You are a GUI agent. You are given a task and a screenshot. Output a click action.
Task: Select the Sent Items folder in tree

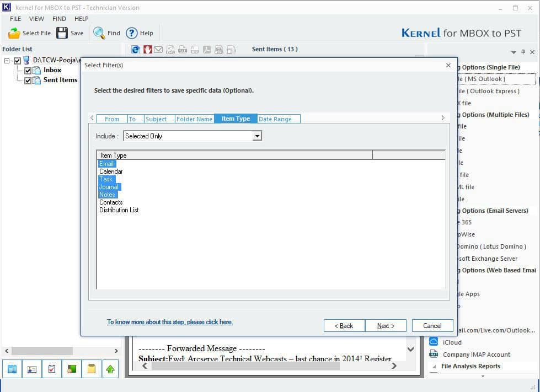[60, 80]
